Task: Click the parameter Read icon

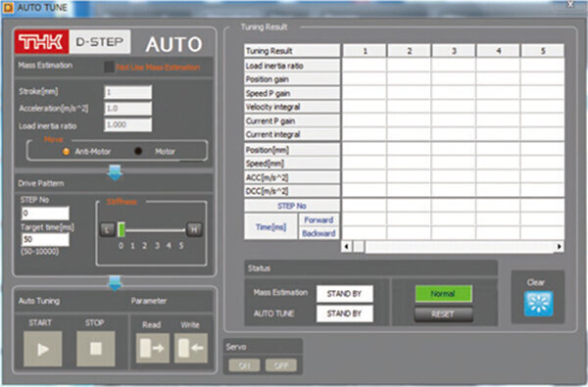Action: 152,349
